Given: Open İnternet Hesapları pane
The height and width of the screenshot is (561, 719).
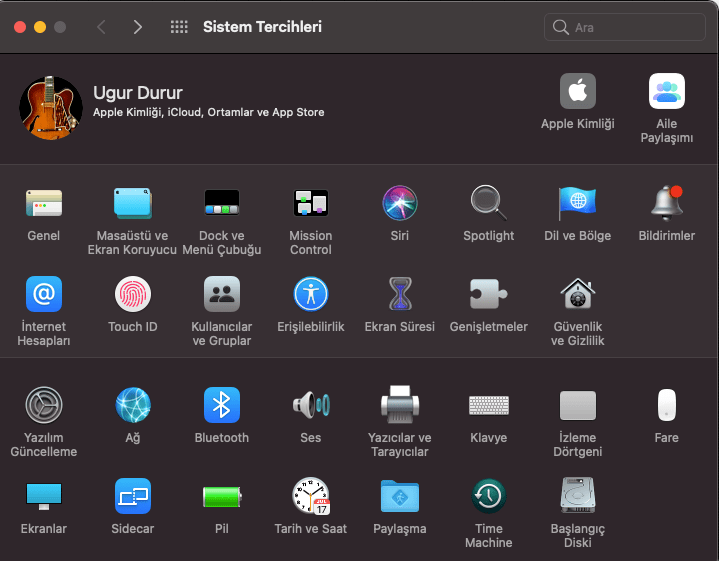Looking at the screenshot, I should (44, 294).
